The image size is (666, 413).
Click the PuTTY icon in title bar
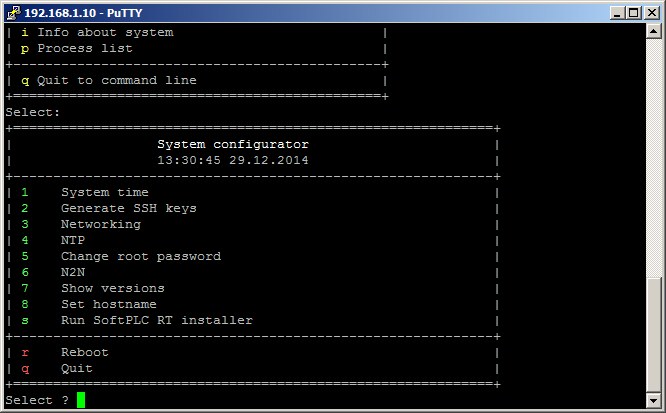click(13, 11)
